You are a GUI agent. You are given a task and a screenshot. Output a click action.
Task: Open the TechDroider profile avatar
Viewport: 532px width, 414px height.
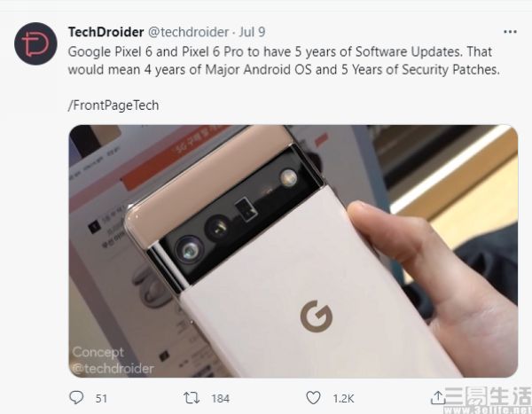pyautogui.click(x=35, y=43)
